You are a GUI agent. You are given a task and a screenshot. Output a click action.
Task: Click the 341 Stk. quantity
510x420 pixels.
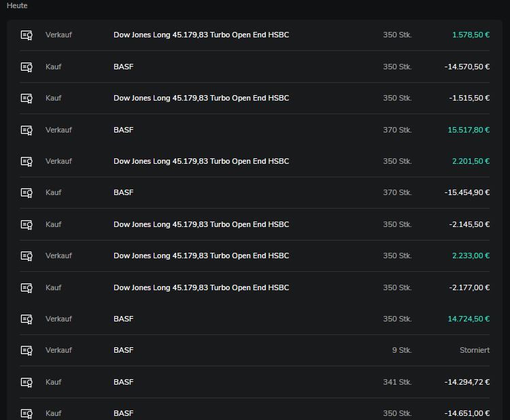click(397, 382)
